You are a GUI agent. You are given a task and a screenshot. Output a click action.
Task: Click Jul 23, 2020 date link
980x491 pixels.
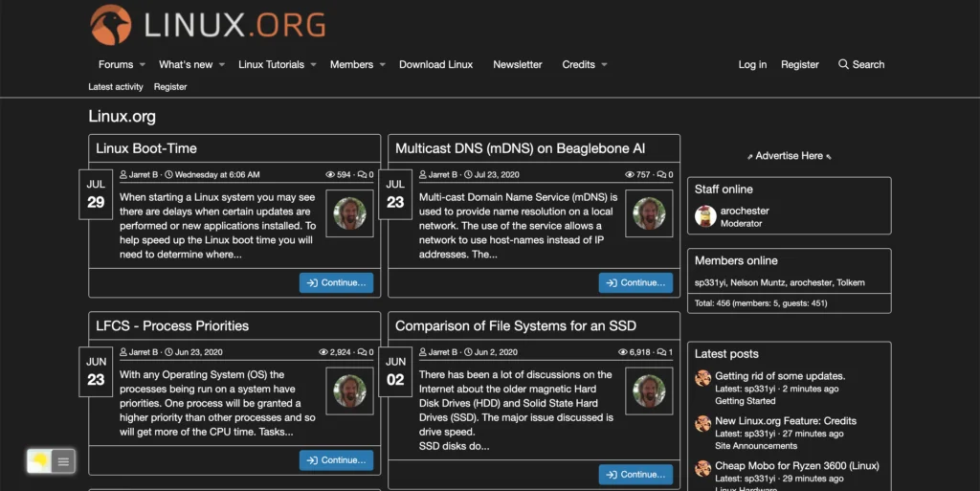pyautogui.click(x=497, y=175)
